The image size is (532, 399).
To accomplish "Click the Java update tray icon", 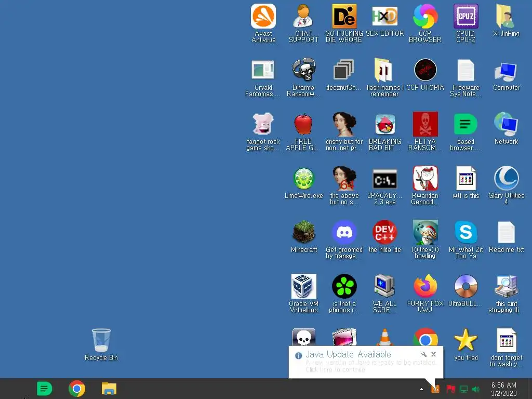I will click(435, 389).
